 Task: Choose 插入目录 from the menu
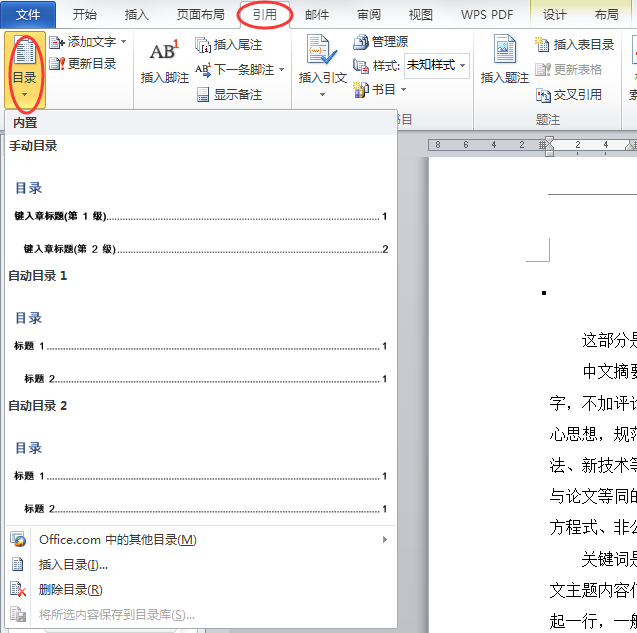coord(73,565)
